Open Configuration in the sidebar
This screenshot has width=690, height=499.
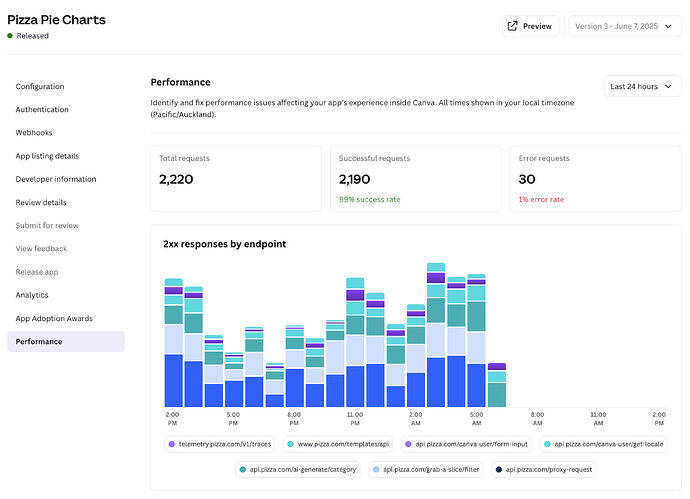40,86
